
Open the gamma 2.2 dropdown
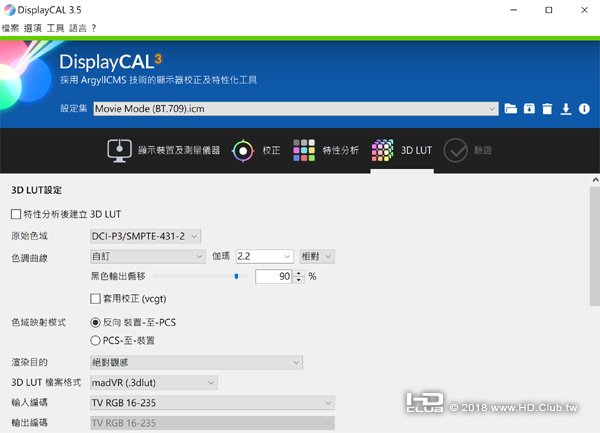(x=264, y=256)
